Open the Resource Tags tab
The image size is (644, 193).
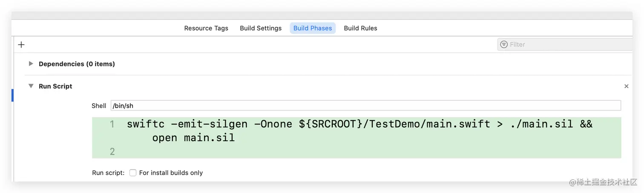click(206, 28)
